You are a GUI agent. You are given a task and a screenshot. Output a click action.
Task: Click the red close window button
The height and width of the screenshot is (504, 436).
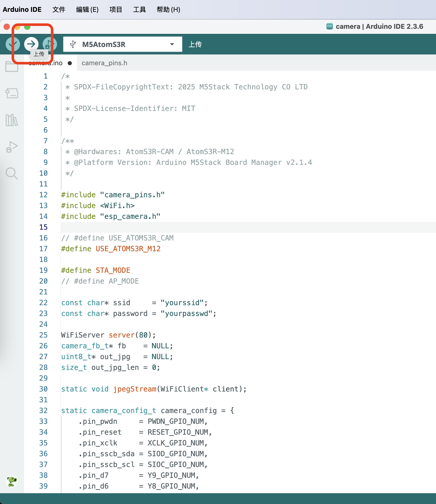(x=7, y=27)
